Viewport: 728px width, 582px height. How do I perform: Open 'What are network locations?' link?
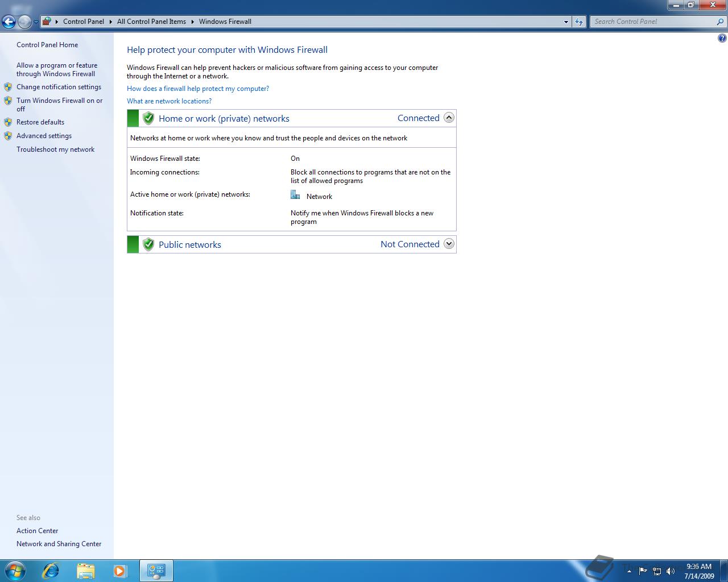coord(169,101)
